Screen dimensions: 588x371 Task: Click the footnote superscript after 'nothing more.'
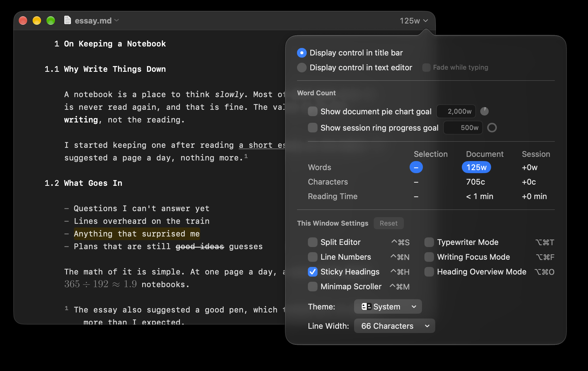(x=246, y=156)
